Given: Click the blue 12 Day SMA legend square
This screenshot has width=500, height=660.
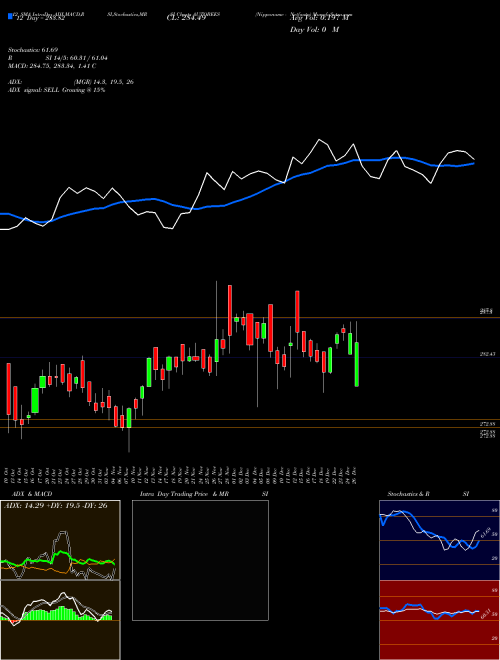Looking at the screenshot, I should [x=10, y=16].
